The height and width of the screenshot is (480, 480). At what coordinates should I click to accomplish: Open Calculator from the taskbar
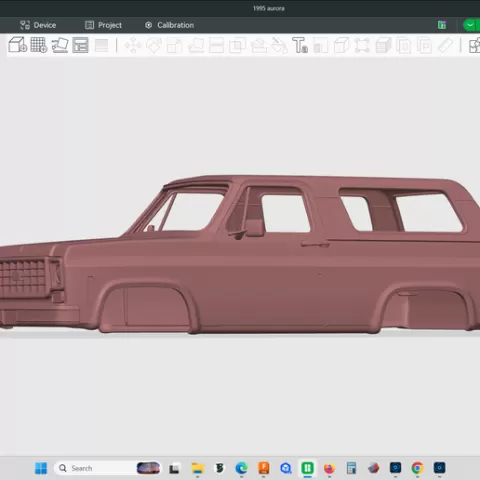click(351, 468)
